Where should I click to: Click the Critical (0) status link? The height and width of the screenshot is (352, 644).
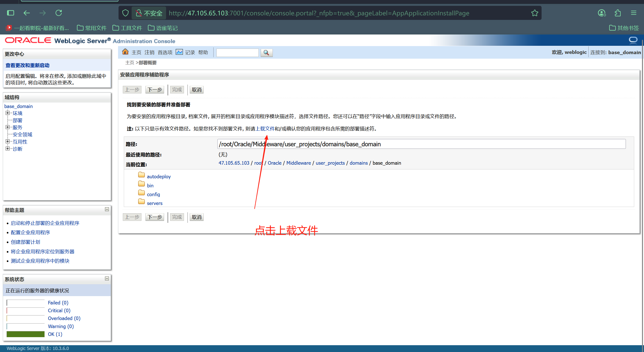click(59, 310)
